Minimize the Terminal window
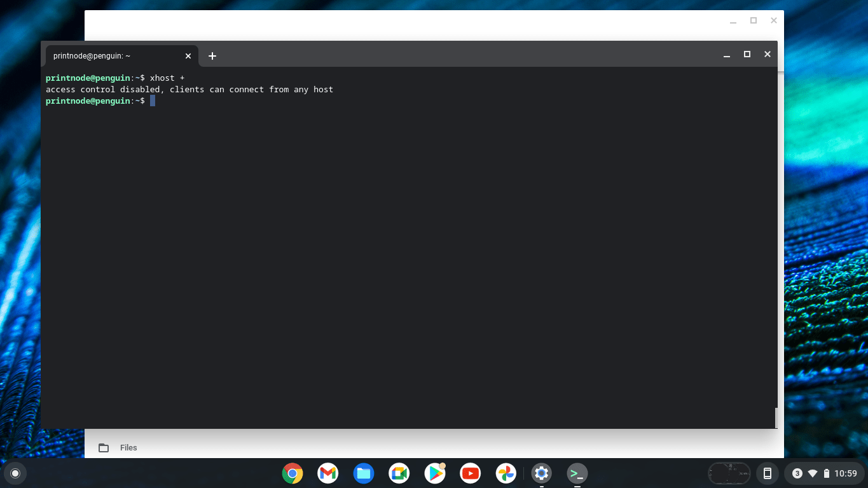This screenshot has width=868, height=488. click(x=727, y=55)
